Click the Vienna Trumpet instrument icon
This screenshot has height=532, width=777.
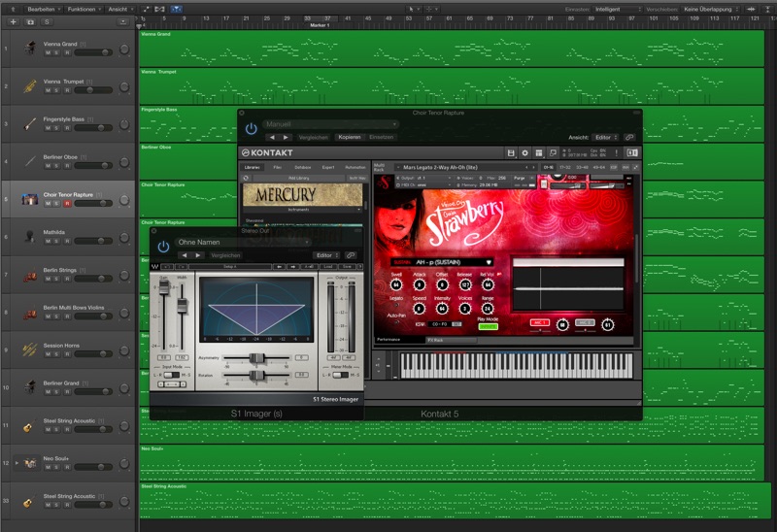click(30, 85)
